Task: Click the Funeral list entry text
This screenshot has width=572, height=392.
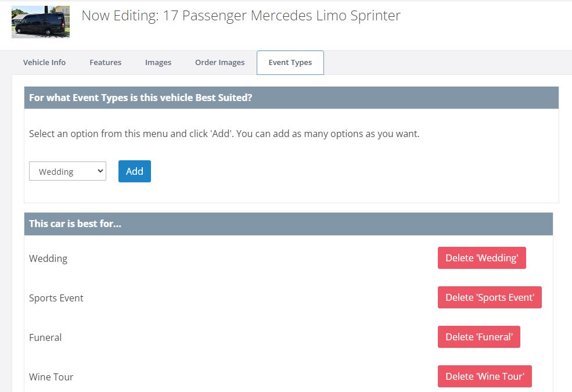Action: tap(45, 337)
